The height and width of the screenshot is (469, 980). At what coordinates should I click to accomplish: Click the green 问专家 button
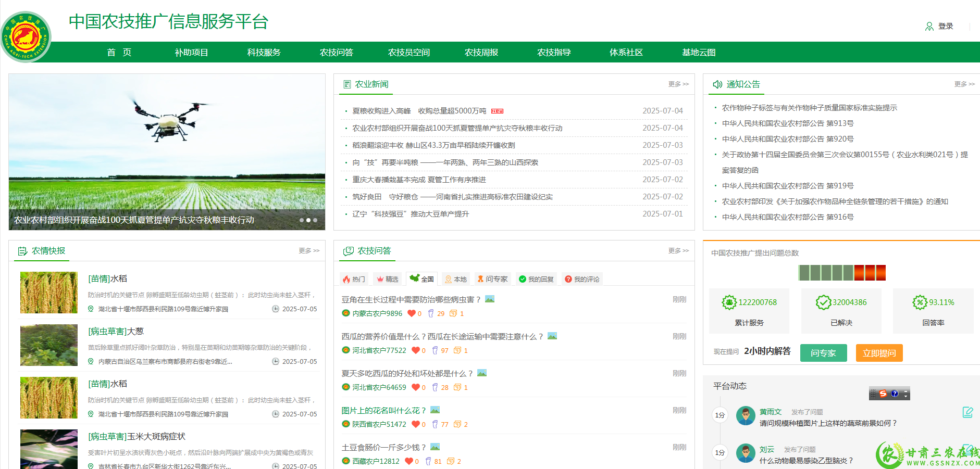click(x=823, y=353)
